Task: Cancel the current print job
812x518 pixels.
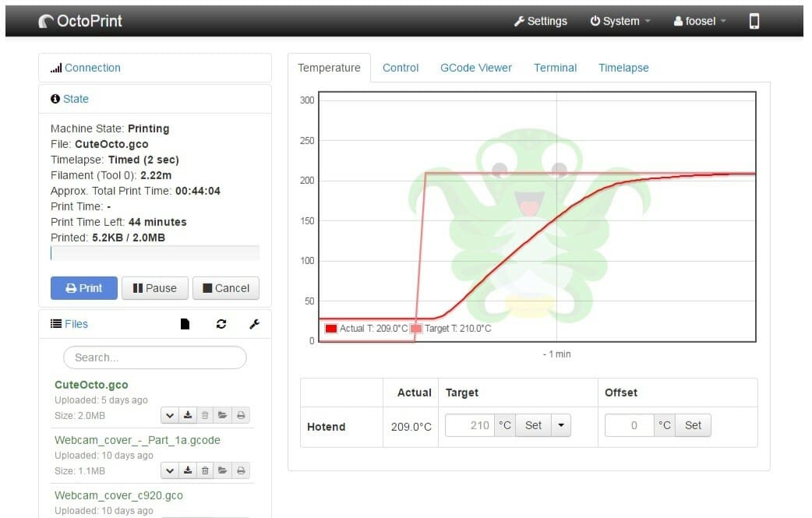Action: pyautogui.click(x=226, y=288)
